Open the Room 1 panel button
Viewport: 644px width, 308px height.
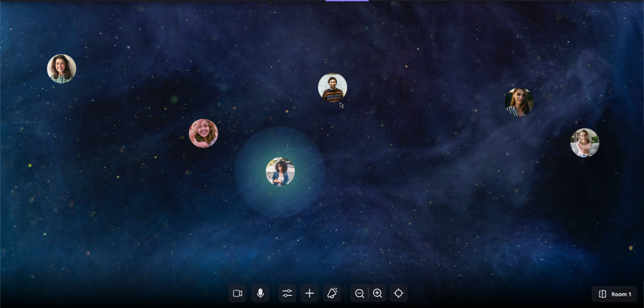(x=614, y=294)
